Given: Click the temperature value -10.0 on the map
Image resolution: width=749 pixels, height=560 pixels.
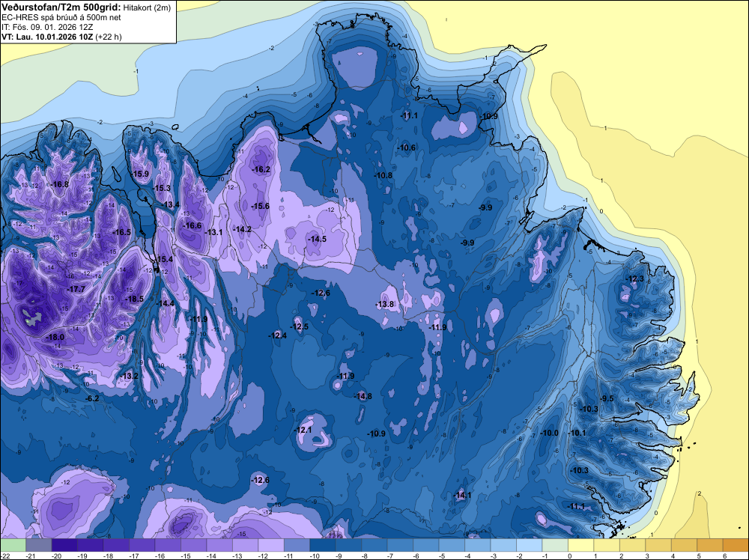Looking at the screenshot, I should click(549, 433).
